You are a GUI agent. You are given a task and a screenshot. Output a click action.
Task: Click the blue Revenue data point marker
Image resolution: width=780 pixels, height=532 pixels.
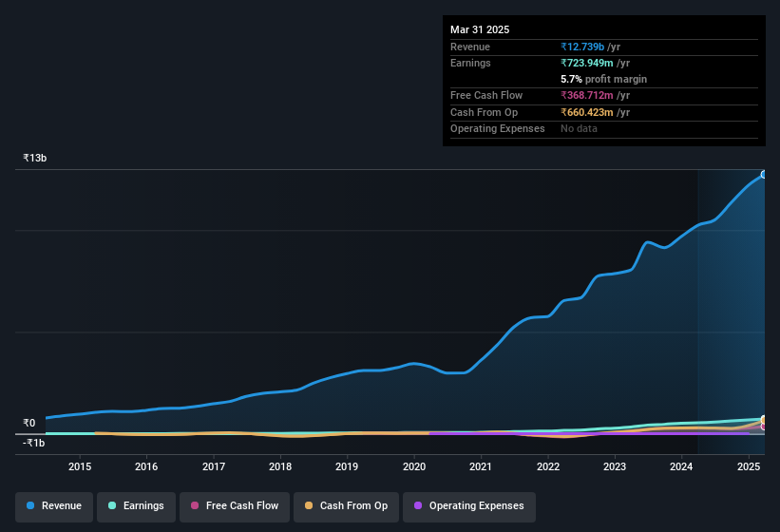[x=763, y=175]
